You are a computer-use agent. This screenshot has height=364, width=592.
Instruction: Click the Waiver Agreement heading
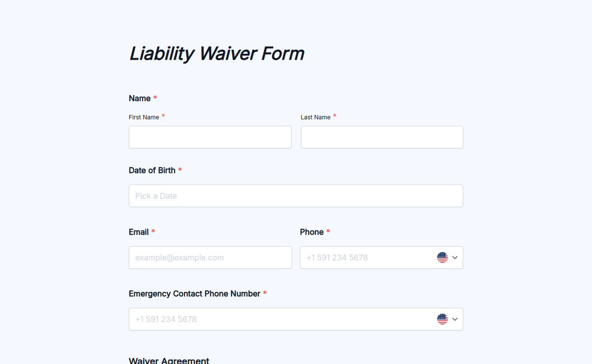click(169, 360)
